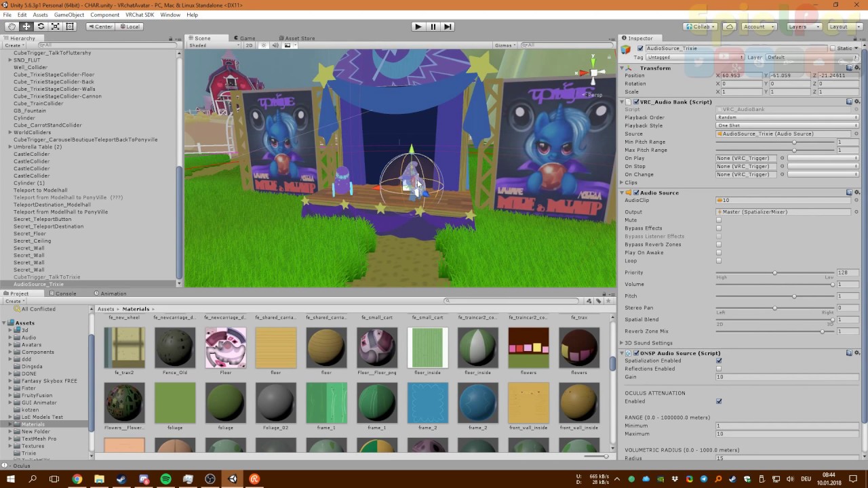Toggle scene audio speaker icon

[x=275, y=45]
